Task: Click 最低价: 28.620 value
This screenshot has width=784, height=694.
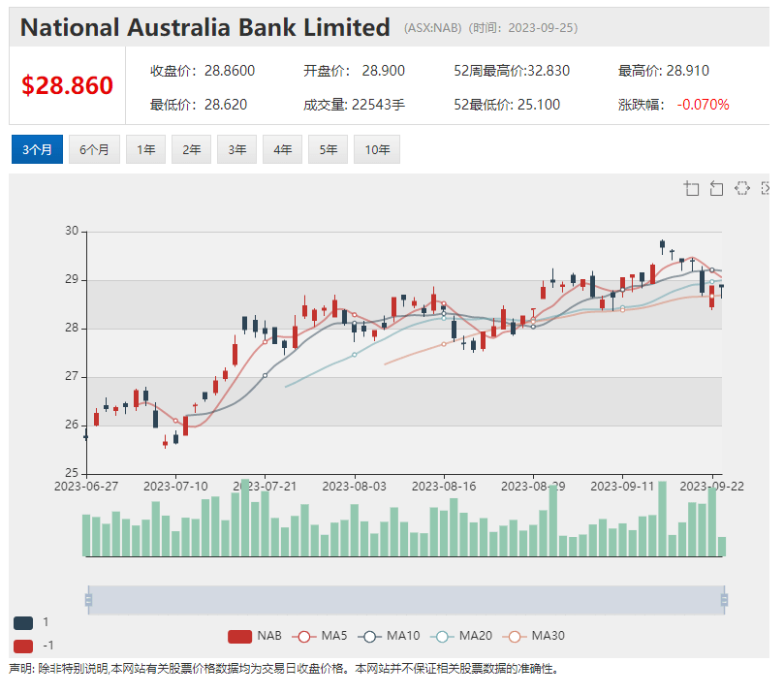Action: click(199, 105)
